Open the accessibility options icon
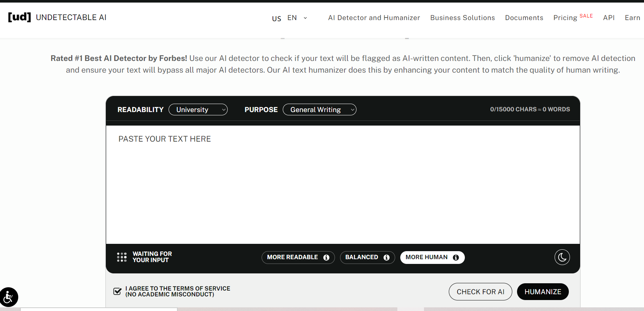 pyautogui.click(x=8, y=297)
